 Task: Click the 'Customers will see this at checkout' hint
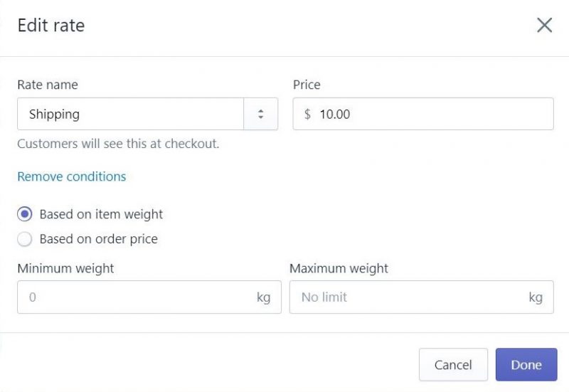click(118, 144)
